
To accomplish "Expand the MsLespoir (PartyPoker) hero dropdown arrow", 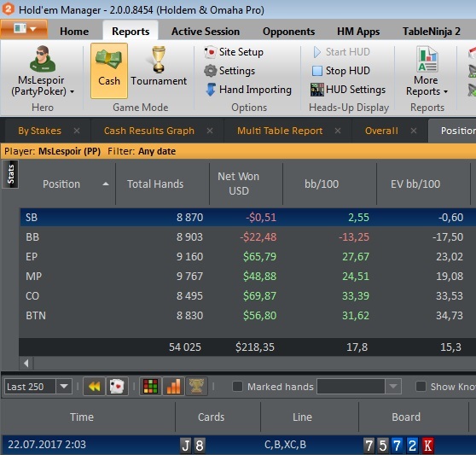I will pos(72,91).
